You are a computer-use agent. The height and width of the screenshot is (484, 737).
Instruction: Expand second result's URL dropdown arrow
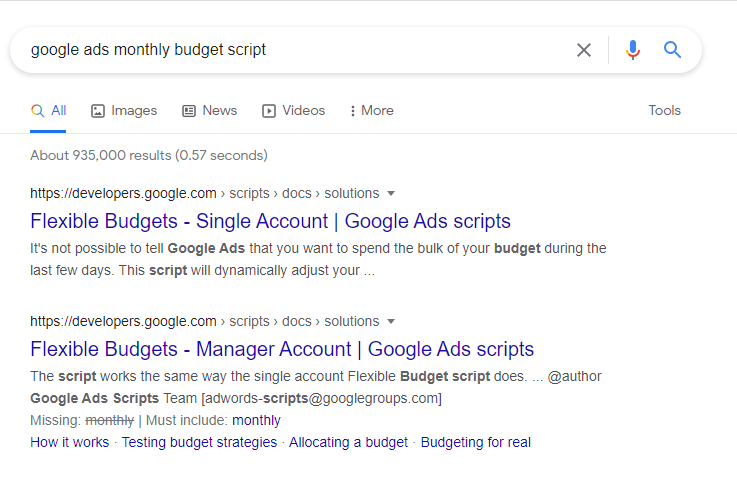(391, 322)
